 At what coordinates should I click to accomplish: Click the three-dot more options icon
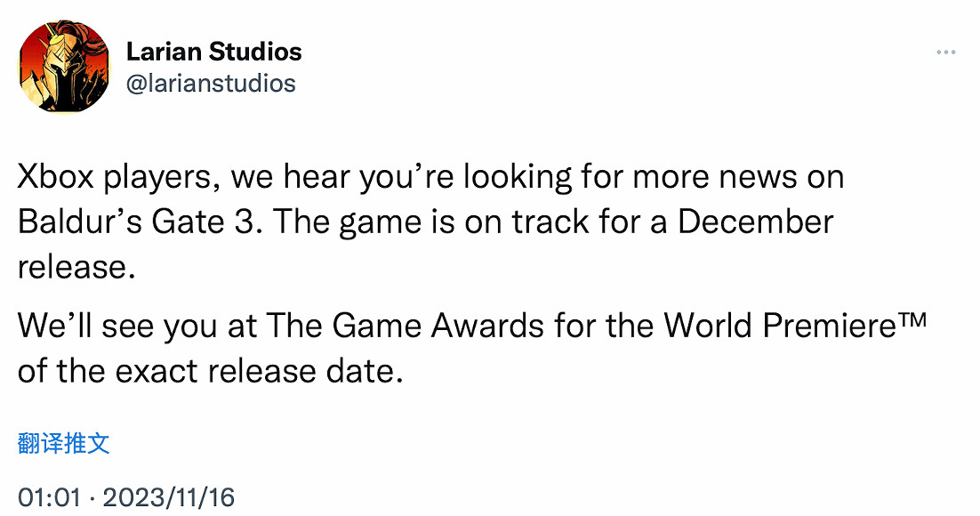pyautogui.click(x=945, y=53)
